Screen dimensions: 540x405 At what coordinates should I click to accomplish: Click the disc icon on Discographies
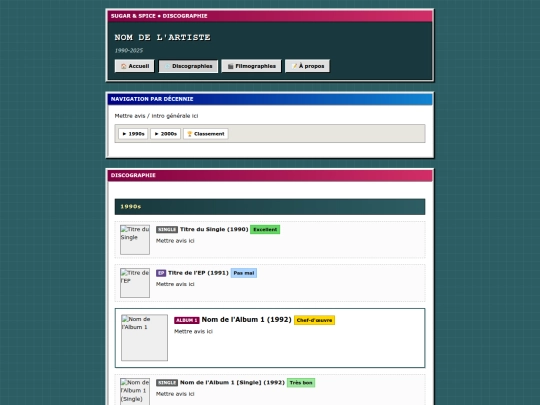coord(167,66)
